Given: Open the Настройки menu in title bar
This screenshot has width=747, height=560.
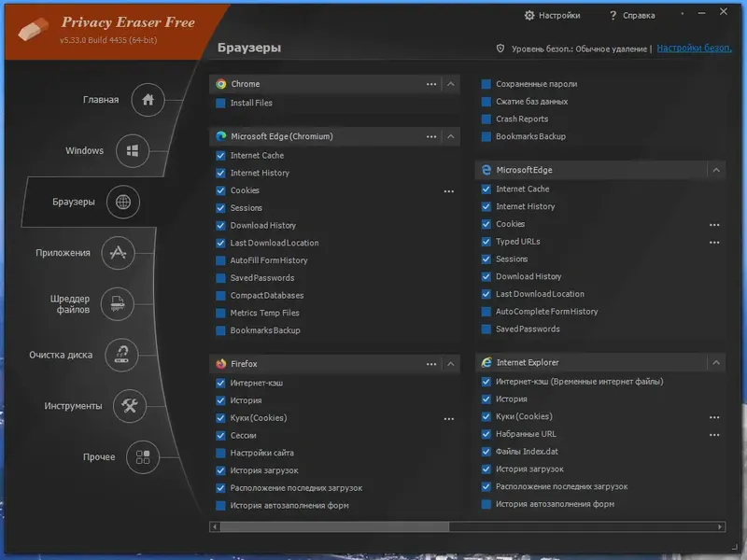Looking at the screenshot, I should (x=555, y=15).
